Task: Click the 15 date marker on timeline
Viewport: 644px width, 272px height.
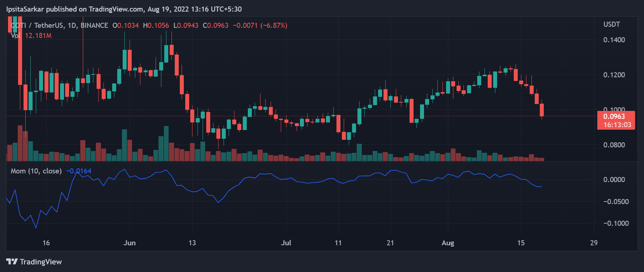Action: pyautogui.click(x=521, y=243)
